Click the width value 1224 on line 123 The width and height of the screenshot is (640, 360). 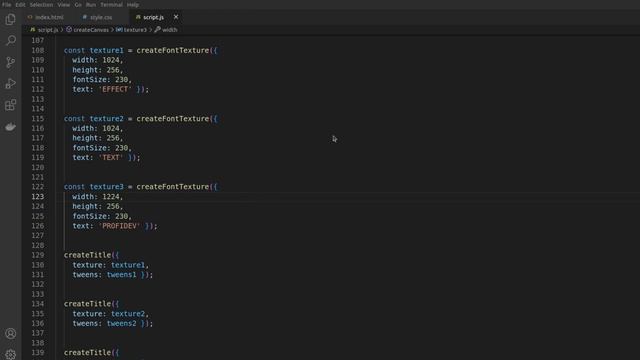pyautogui.click(x=111, y=197)
